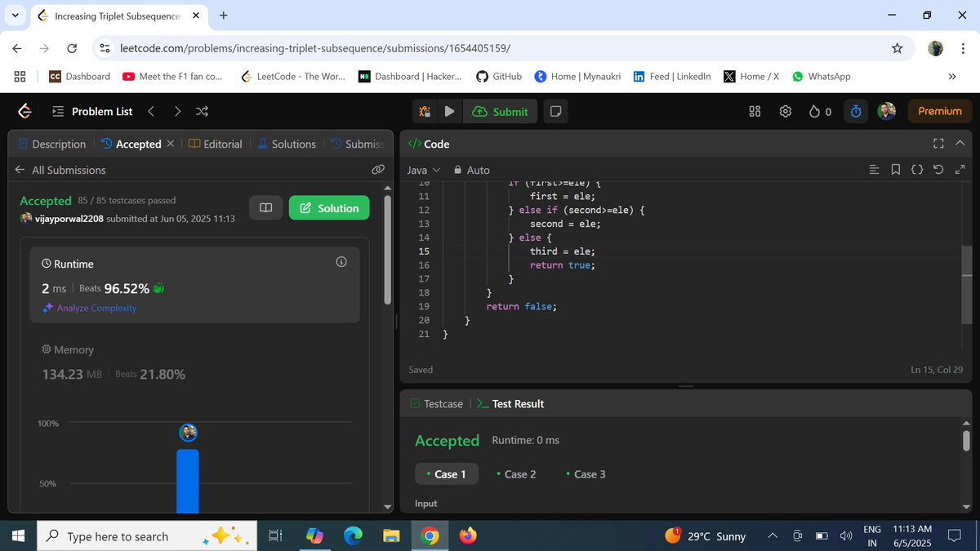Select Case 1
Screen dimensions: 980x551
point(445,474)
